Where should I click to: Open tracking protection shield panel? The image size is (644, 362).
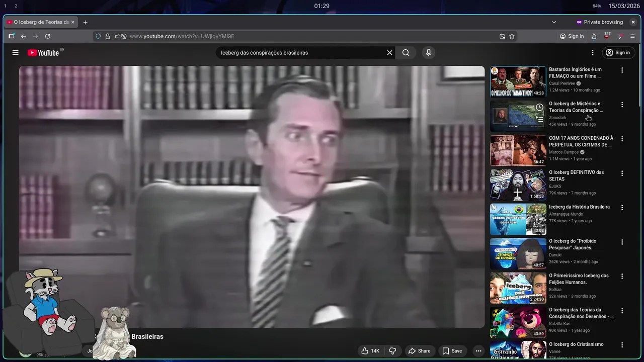click(x=98, y=36)
